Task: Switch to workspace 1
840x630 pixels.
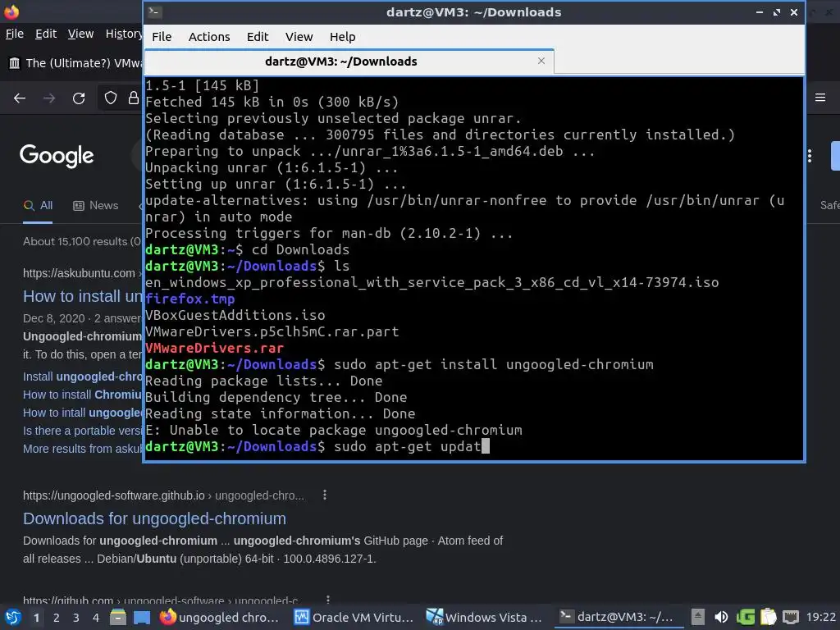Action: [36, 618]
